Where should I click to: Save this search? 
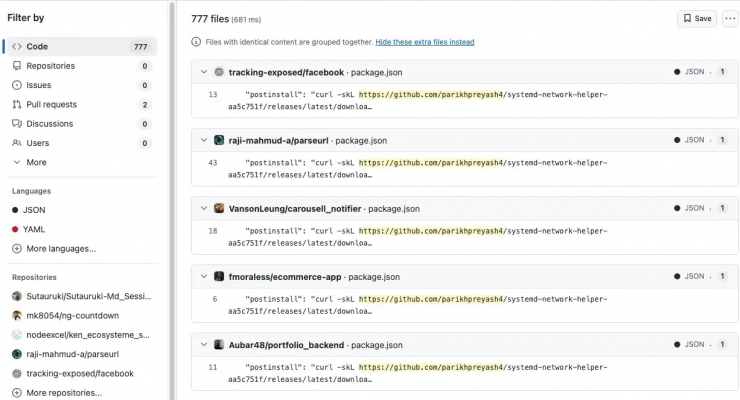[x=697, y=18]
